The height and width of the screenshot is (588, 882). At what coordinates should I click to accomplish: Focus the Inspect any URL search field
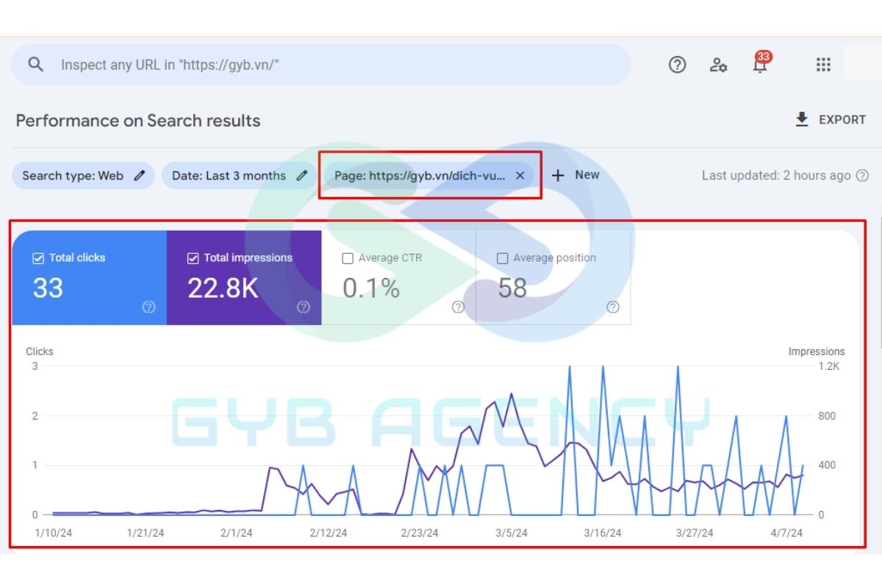[321, 65]
